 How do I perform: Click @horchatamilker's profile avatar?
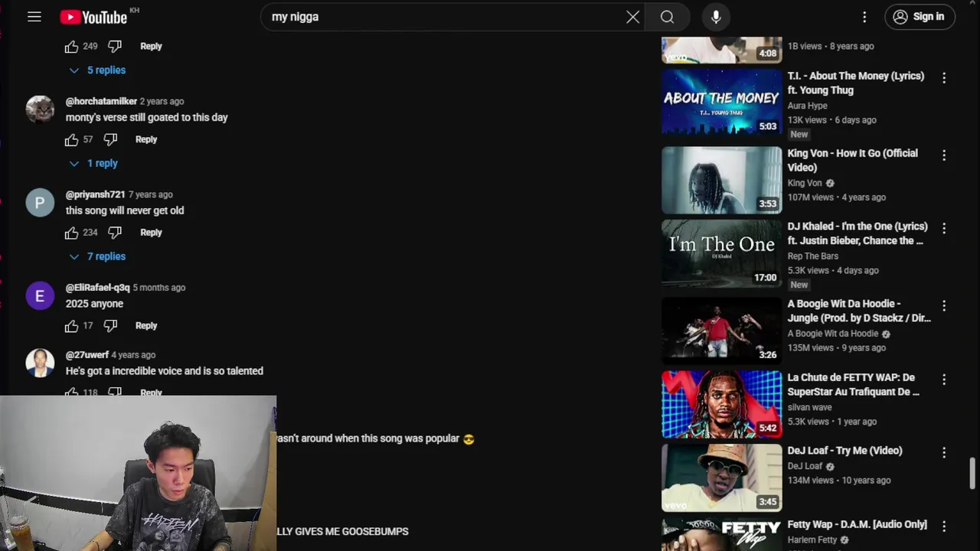40,109
